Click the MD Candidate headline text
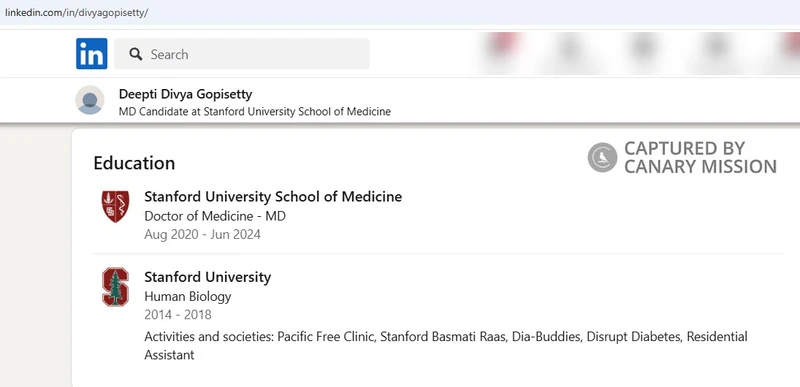Image resolution: width=800 pixels, height=387 pixels. [x=255, y=111]
